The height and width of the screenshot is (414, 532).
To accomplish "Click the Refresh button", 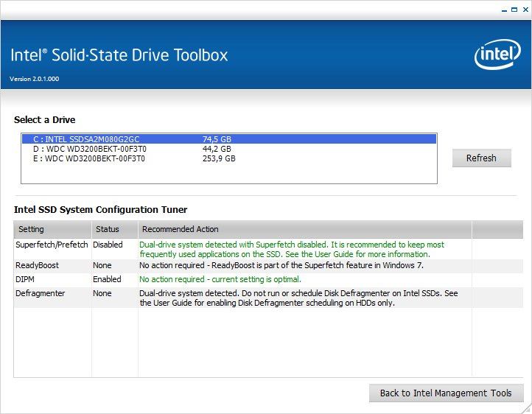I will 481,158.
